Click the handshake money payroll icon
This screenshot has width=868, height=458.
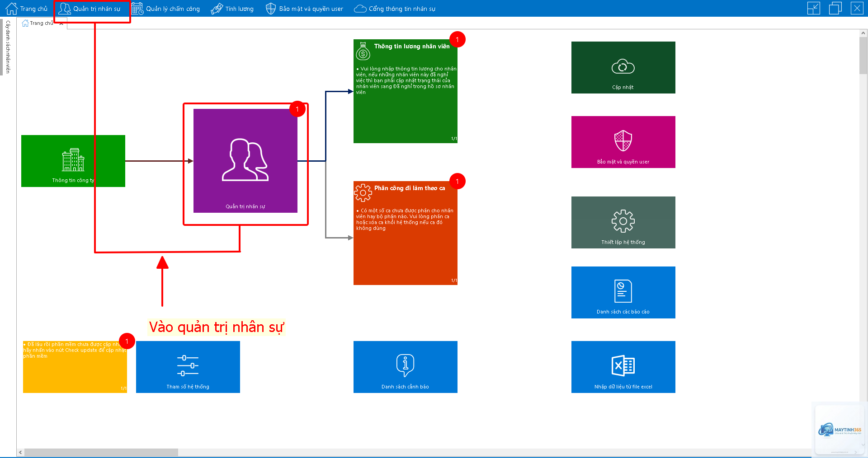[x=217, y=9]
